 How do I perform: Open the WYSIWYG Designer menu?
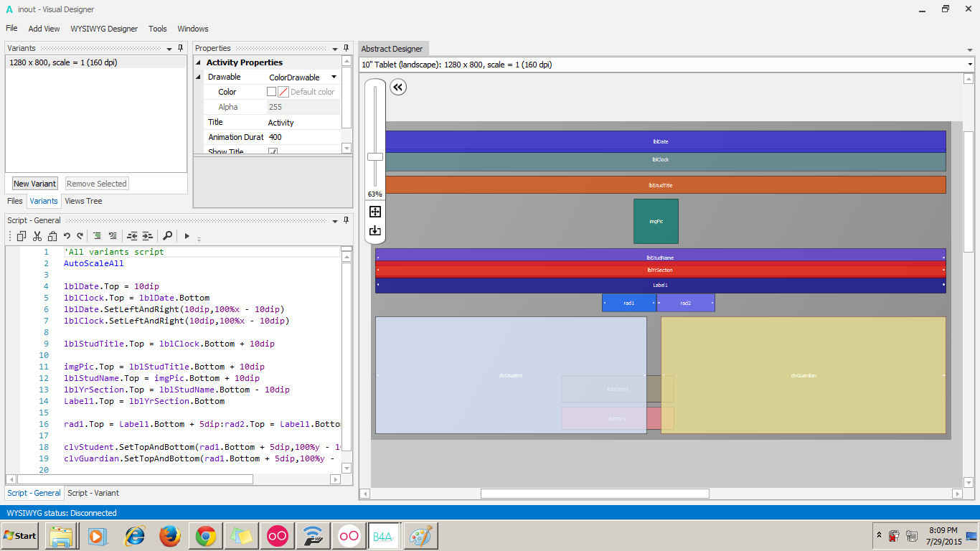(x=104, y=29)
